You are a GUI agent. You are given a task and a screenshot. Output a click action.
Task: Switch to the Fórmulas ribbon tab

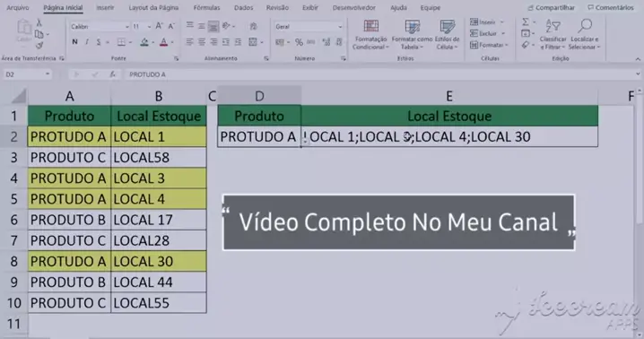206,7
